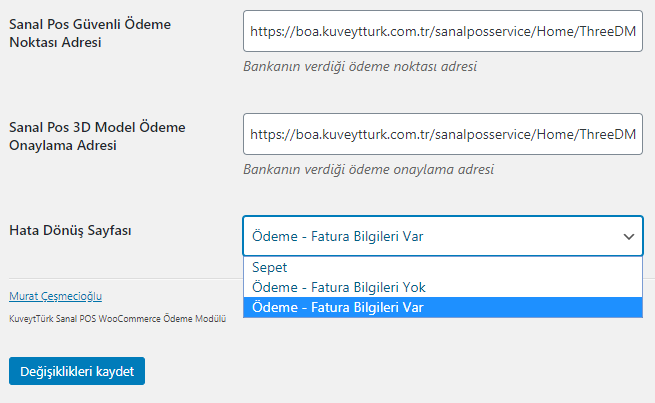Click the KuveytTürk Sanal POS WooCommerce footer text
Screen dimensions: 655x403
click(117, 319)
